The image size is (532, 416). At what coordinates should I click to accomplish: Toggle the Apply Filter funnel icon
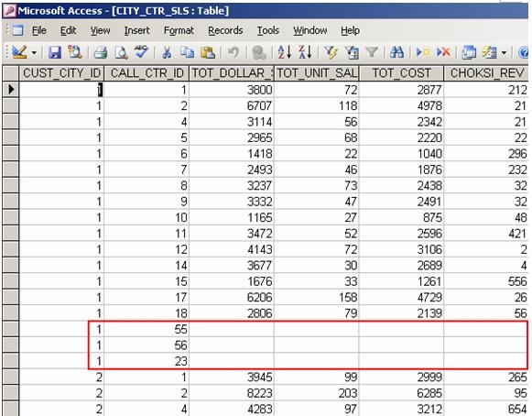[x=372, y=52]
